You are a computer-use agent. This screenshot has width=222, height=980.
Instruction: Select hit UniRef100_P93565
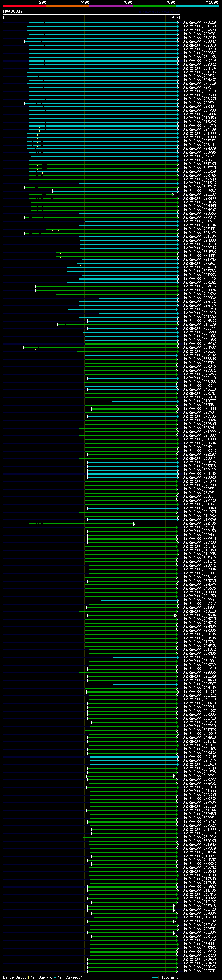199,213
